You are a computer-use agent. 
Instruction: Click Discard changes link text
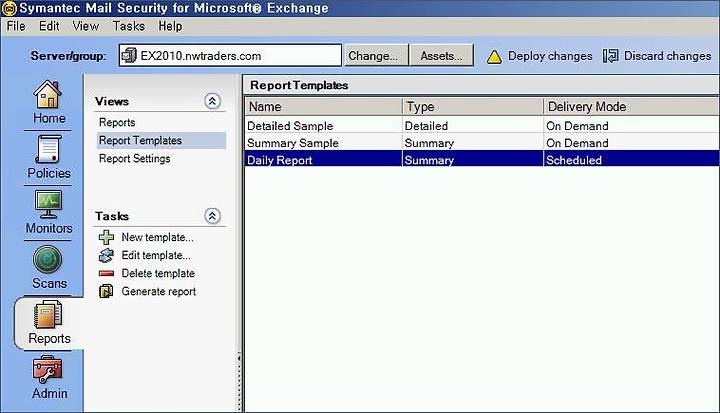(x=667, y=56)
